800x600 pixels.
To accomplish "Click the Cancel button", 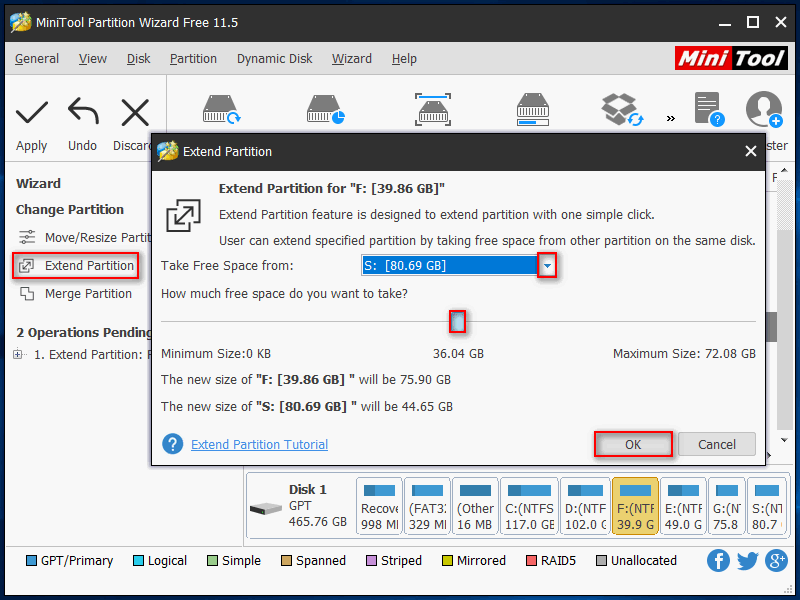I will pos(717,444).
